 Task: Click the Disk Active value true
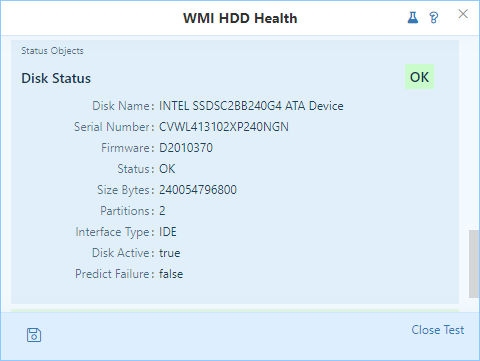tap(169, 253)
